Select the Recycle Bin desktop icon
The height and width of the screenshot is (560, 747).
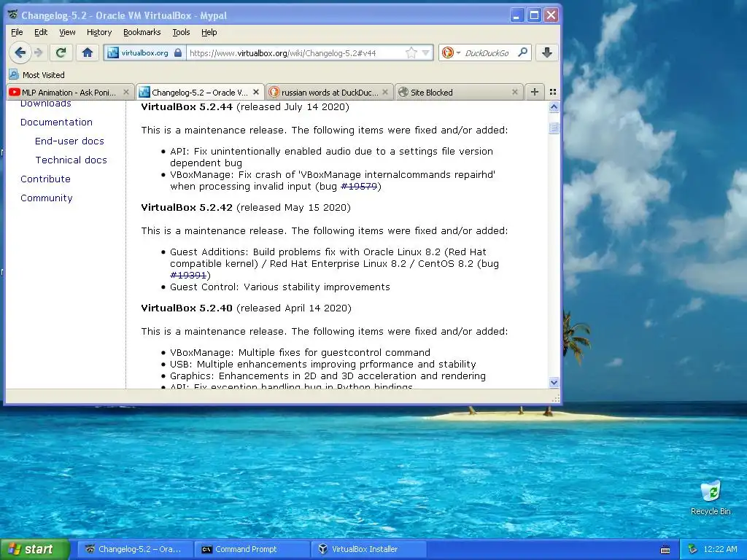[711, 498]
